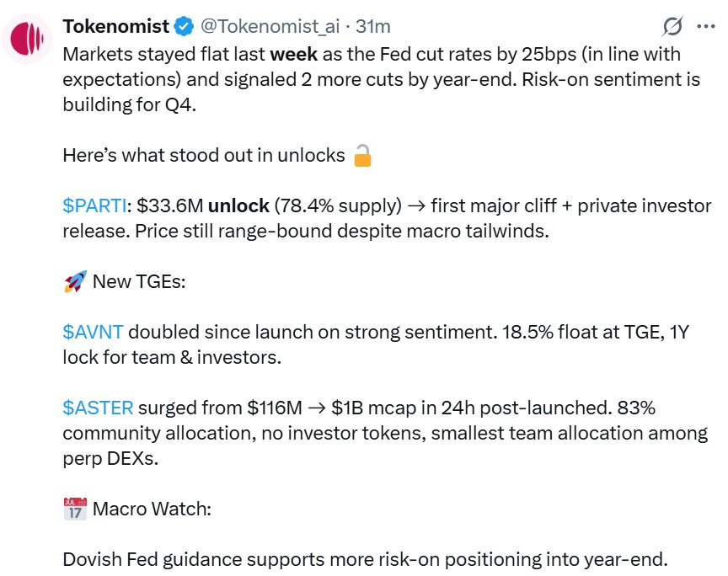This screenshot has height=576, width=728.
Task: Click the blue verified badge
Action: 184,27
